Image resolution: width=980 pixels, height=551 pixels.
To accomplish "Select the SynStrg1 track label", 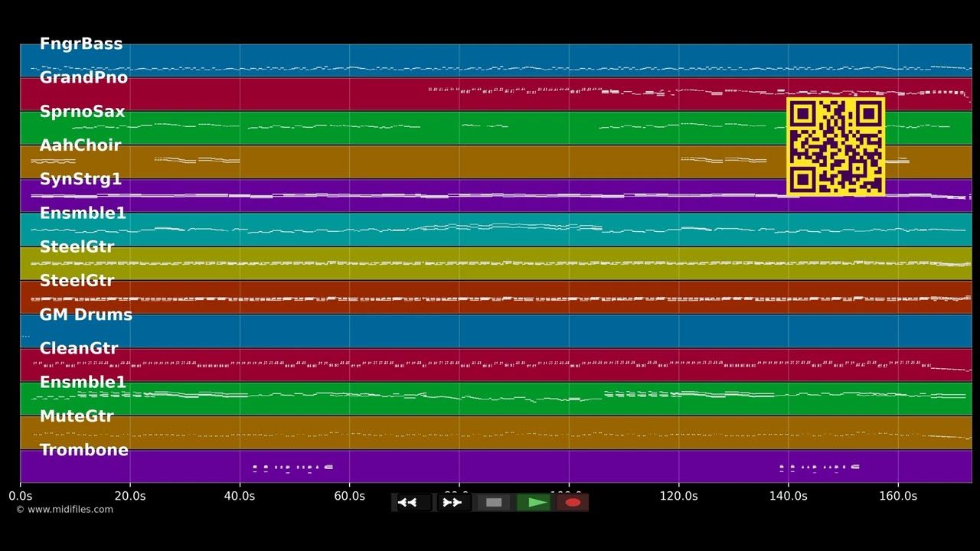I will point(80,179).
